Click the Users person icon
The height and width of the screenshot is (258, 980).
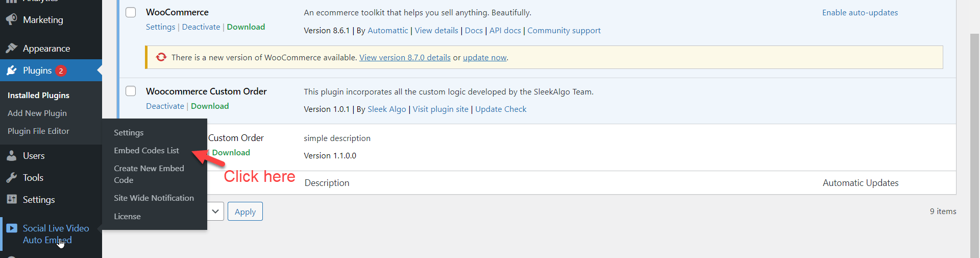pyautogui.click(x=11, y=156)
